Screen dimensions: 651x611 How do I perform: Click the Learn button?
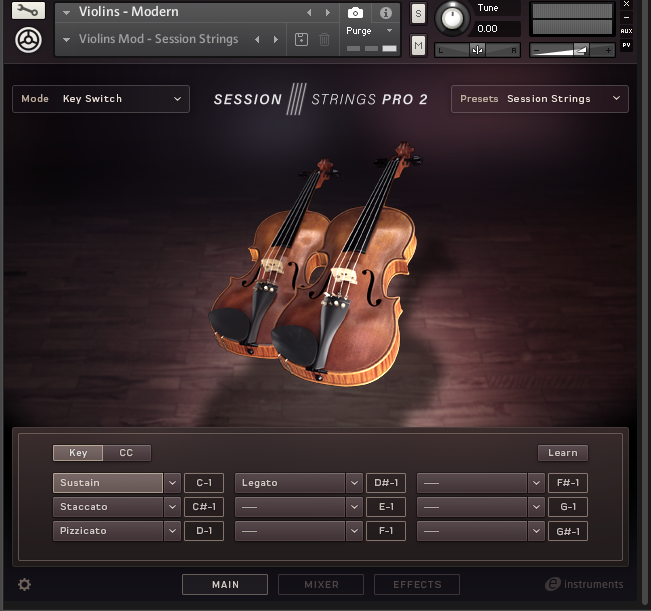tap(563, 453)
